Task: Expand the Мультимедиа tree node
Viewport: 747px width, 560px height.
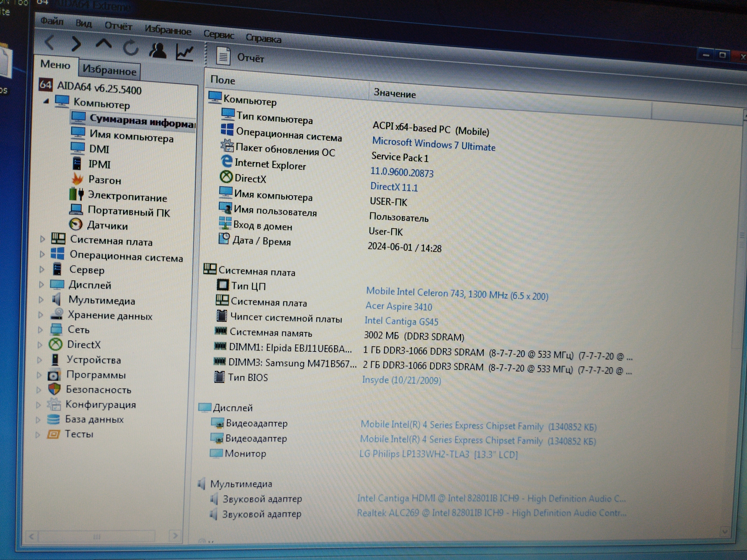Action: pyautogui.click(x=41, y=299)
